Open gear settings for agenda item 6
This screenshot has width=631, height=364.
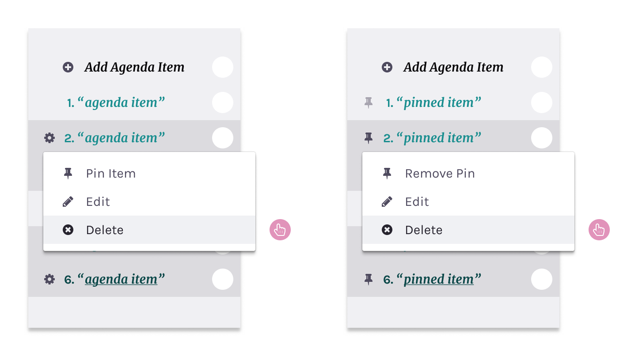[49, 279]
